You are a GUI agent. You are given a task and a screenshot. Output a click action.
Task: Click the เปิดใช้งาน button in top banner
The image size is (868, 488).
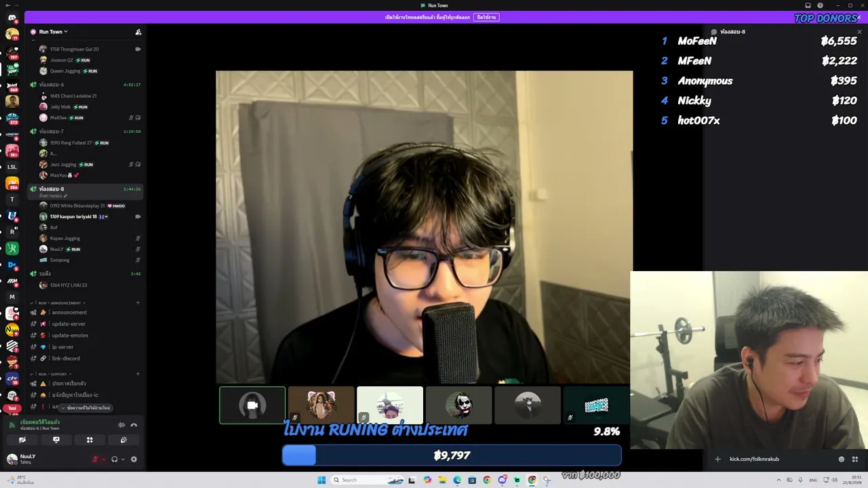pyautogui.click(x=486, y=18)
